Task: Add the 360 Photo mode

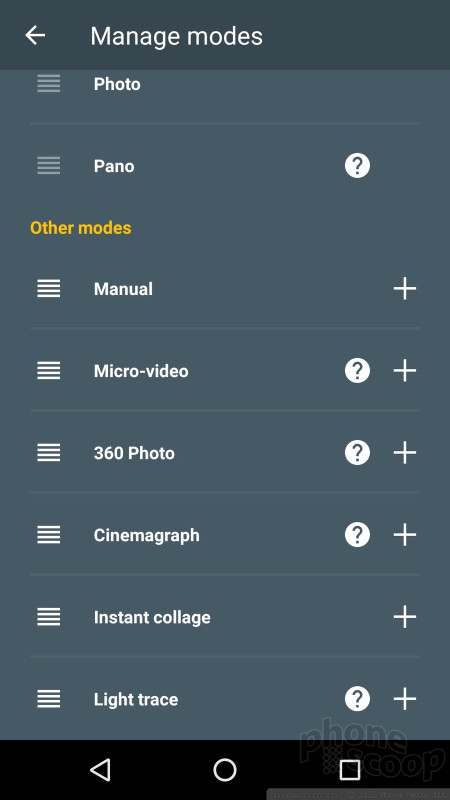Action: tap(405, 453)
